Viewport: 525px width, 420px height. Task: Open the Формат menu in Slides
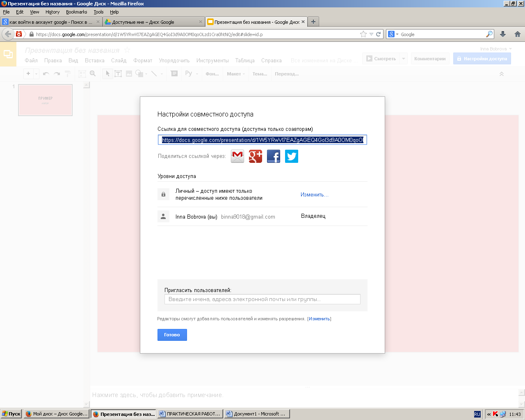(x=143, y=60)
